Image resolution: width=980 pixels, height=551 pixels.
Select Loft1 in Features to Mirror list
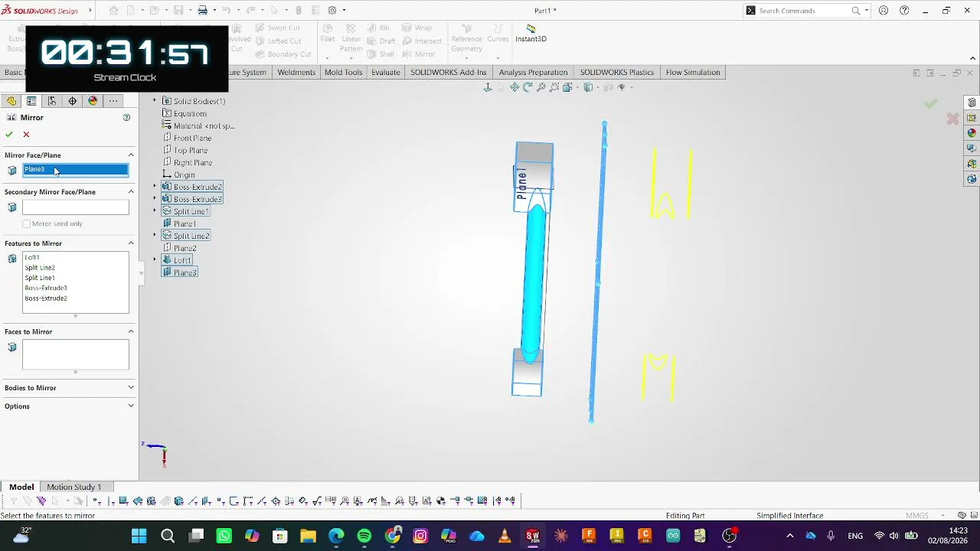tap(32, 257)
